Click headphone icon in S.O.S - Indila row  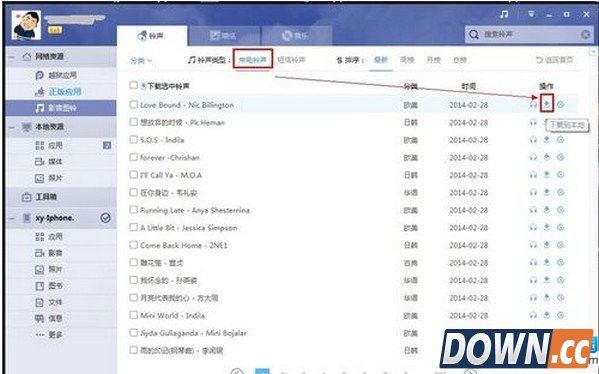(533, 140)
